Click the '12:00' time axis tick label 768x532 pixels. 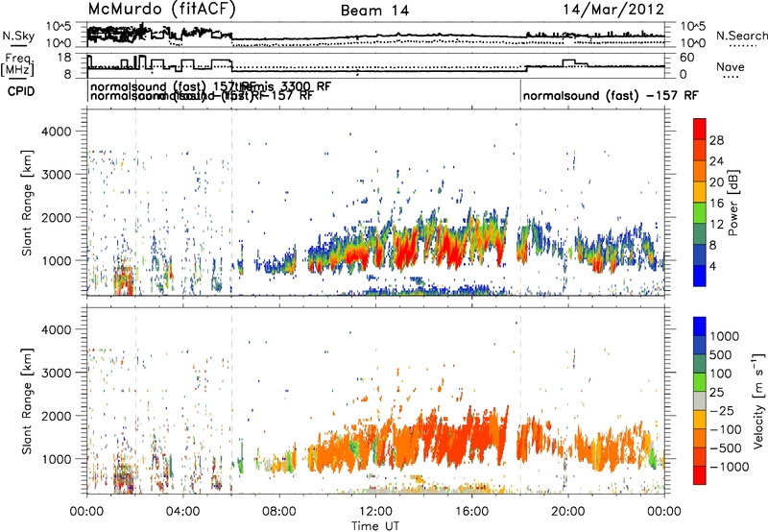click(x=375, y=512)
